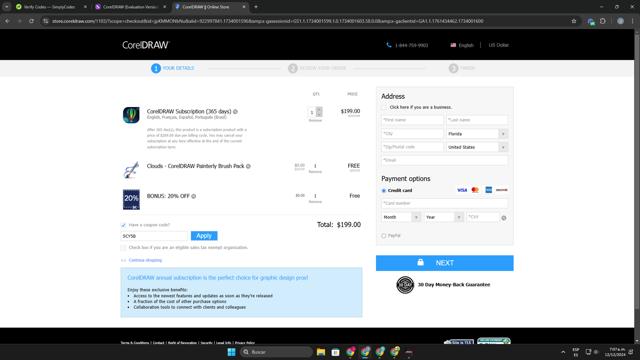Click the Continue shopping link

point(145,260)
